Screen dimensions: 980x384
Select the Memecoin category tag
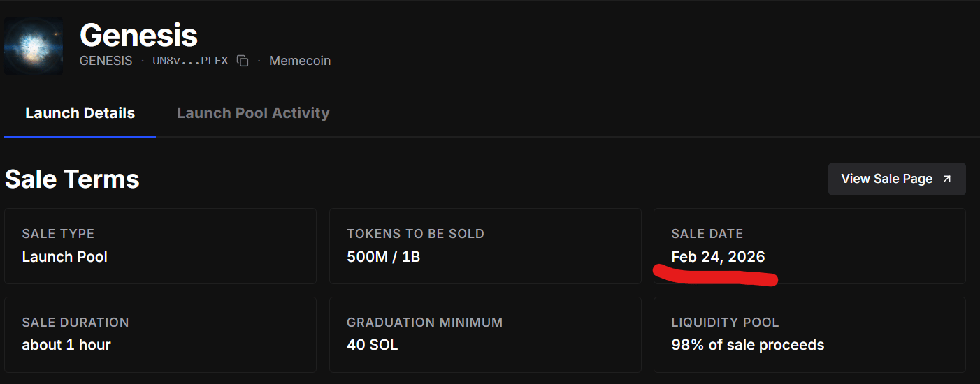pyautogui.click(x=300, y=61)
